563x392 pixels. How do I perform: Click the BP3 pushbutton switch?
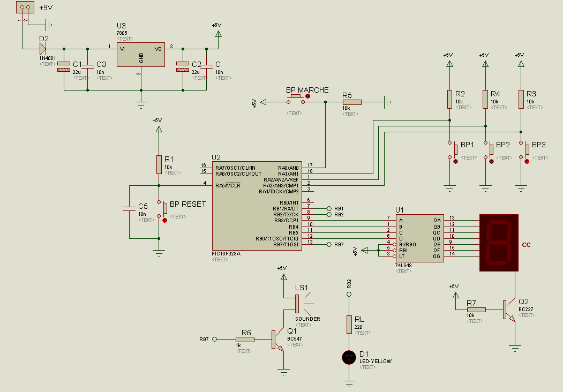tap(523, 150)
